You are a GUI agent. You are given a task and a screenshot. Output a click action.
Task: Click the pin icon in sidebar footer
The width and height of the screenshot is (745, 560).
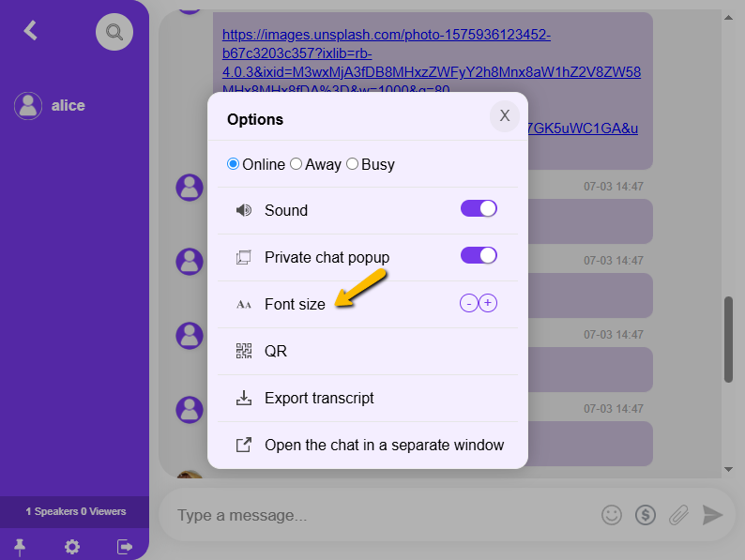click(19, 547)
